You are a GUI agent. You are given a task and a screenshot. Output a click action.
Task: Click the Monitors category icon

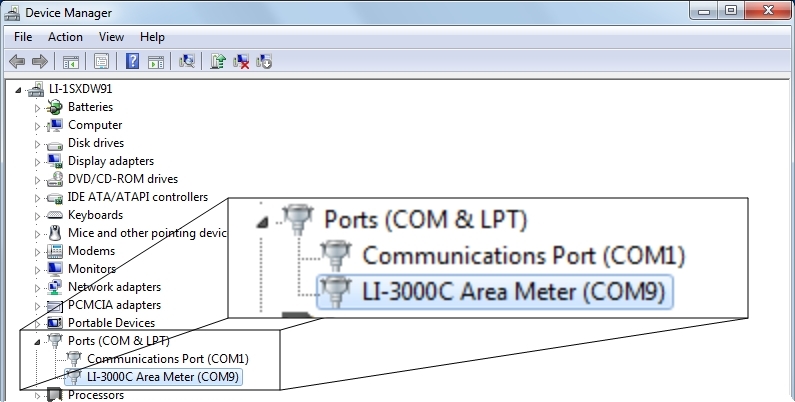coord(54,269)
